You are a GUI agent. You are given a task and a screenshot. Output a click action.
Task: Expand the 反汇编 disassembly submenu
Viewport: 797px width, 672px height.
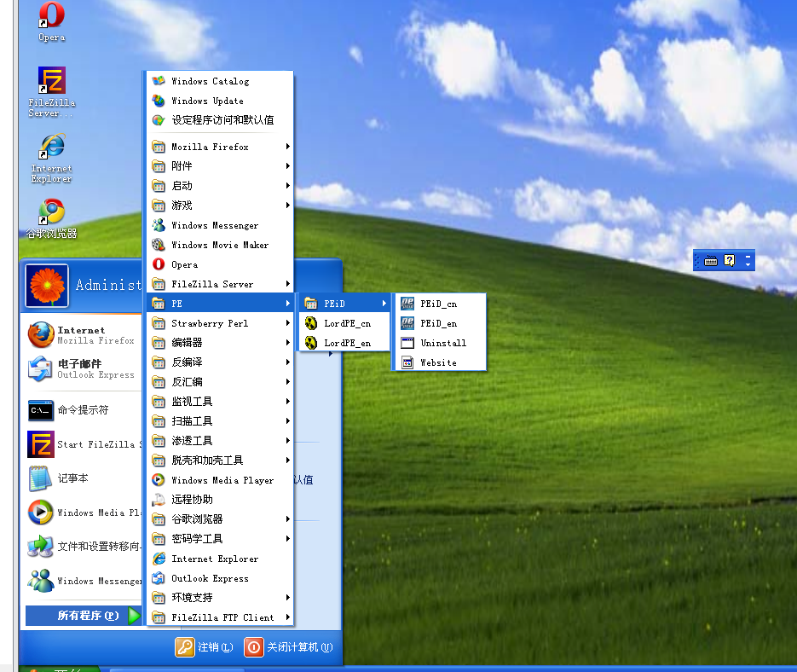click(x=220, y=382)
